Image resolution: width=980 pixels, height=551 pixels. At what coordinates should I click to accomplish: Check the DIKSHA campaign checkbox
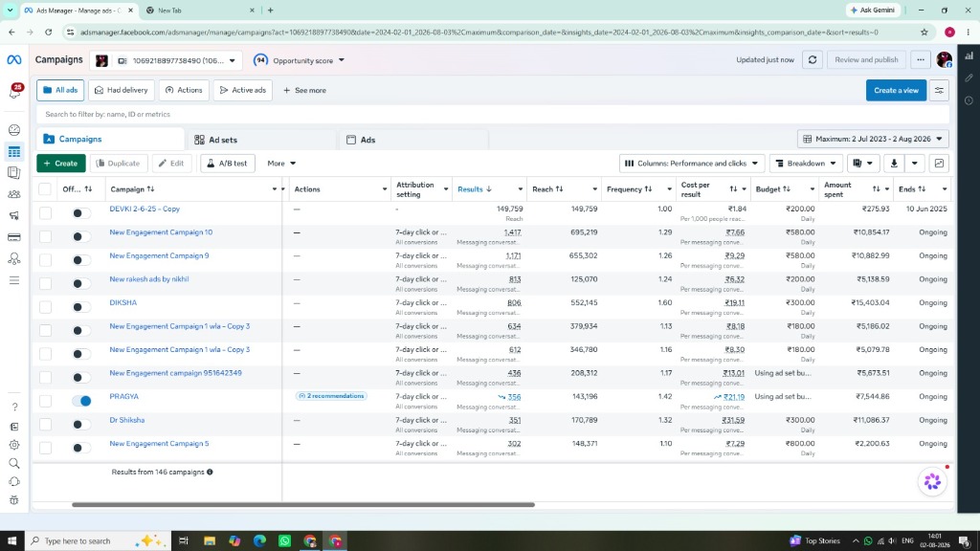click(46, 307)
